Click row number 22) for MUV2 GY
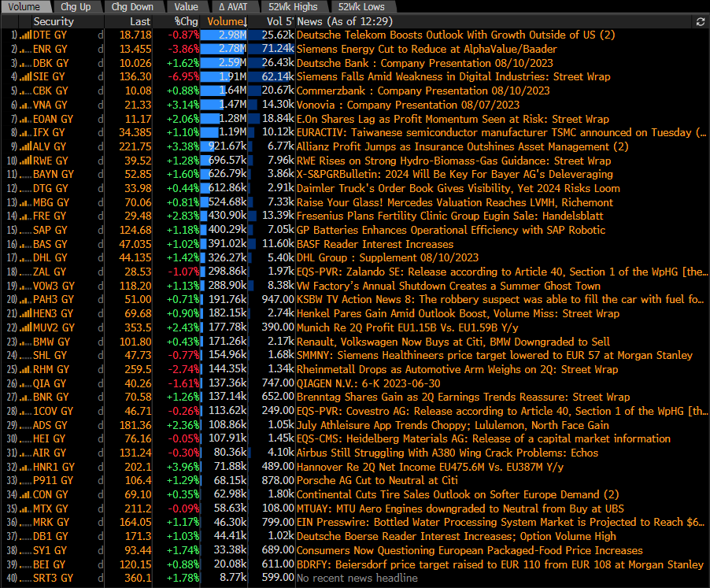This screenshot has width=710, height=588. (x=11, y=327)
